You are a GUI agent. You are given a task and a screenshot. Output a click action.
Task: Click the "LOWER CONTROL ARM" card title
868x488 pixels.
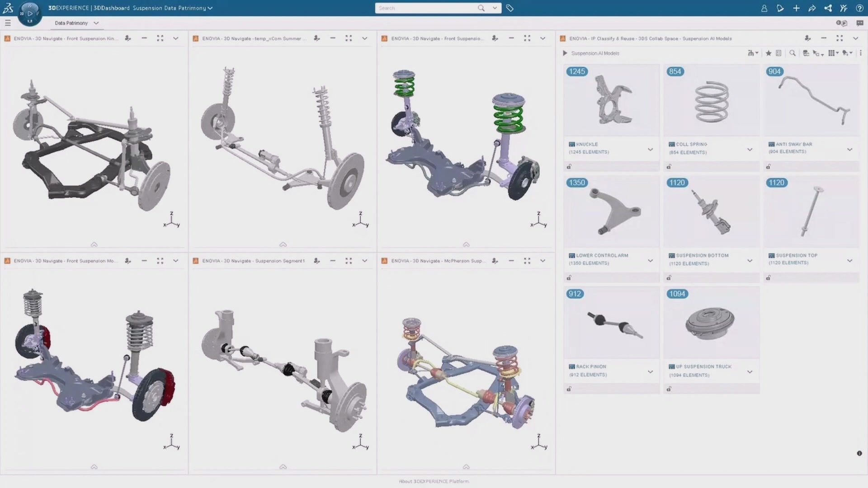click(602, 255)
